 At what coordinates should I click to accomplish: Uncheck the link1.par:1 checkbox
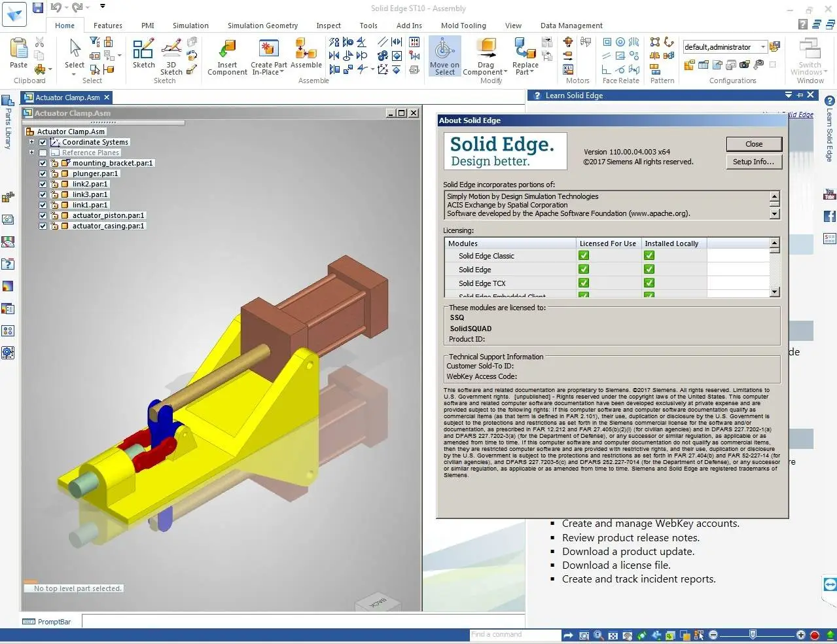pyautogui.click(x=43, y=205)
